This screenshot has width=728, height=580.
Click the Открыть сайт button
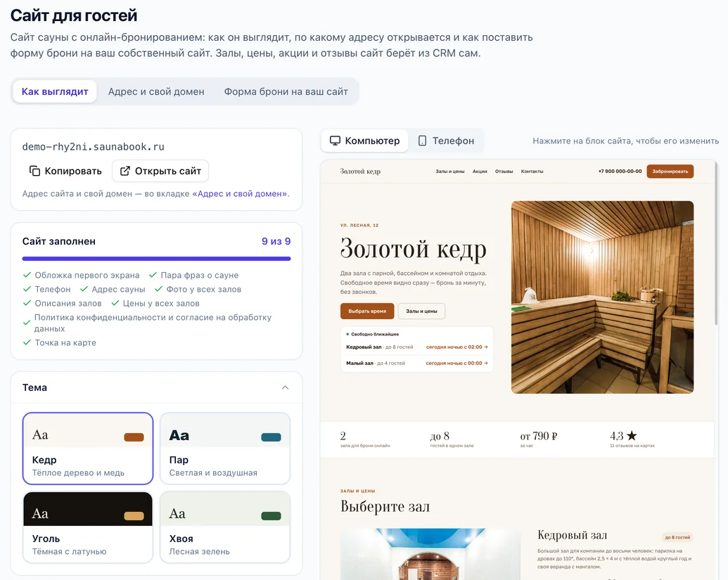tap(160, 171)
